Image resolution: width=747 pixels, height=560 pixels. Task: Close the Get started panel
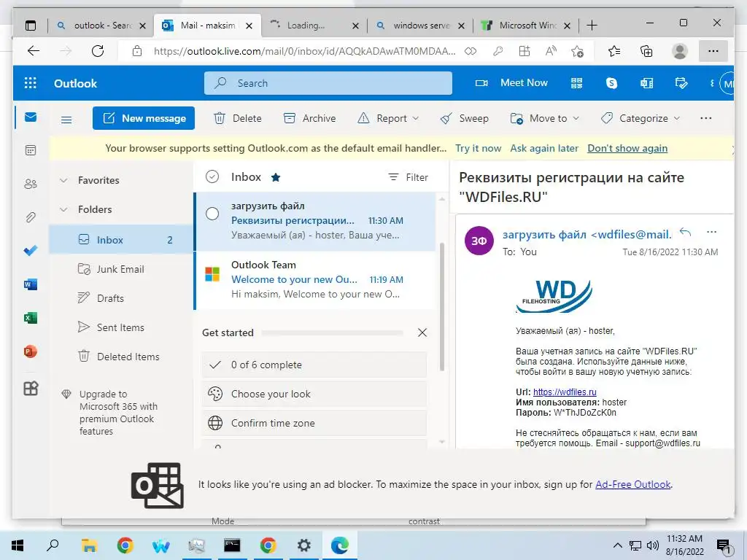[422, 332]
